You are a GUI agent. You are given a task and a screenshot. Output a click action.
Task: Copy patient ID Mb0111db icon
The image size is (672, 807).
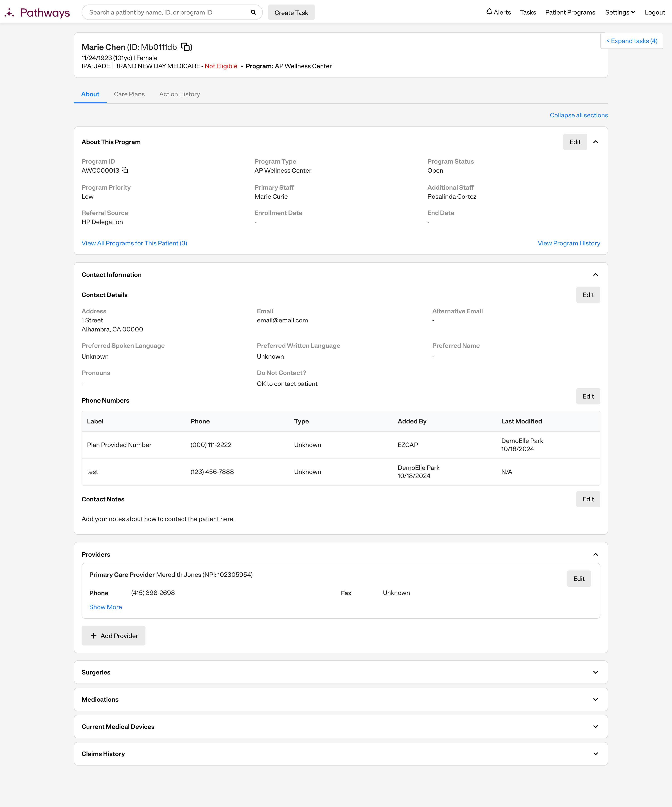click(186, 47)
